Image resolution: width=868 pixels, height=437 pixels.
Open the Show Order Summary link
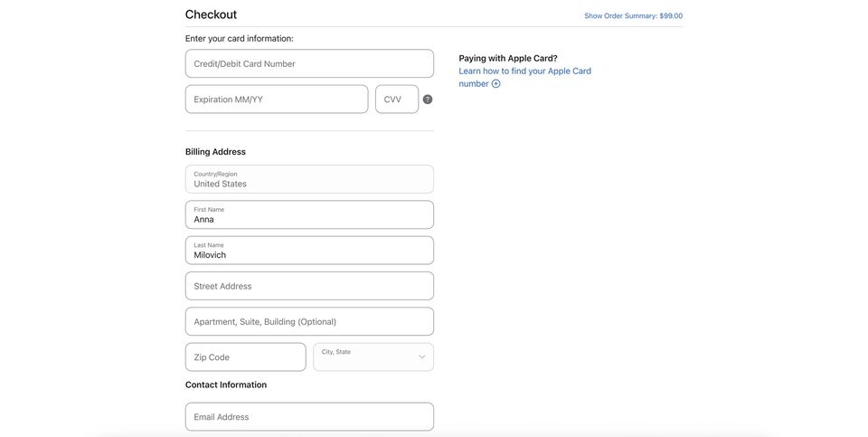[633, 15]
